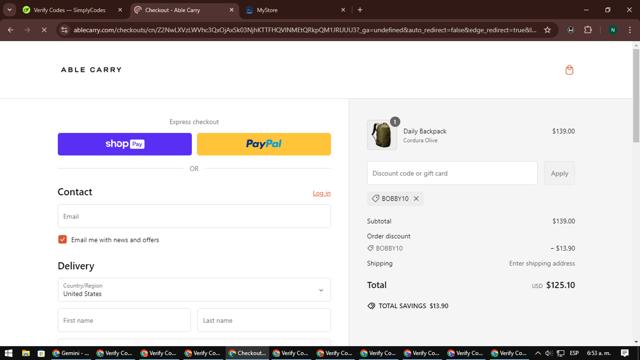Select the Cordura Olive variant text

[420, 140]
